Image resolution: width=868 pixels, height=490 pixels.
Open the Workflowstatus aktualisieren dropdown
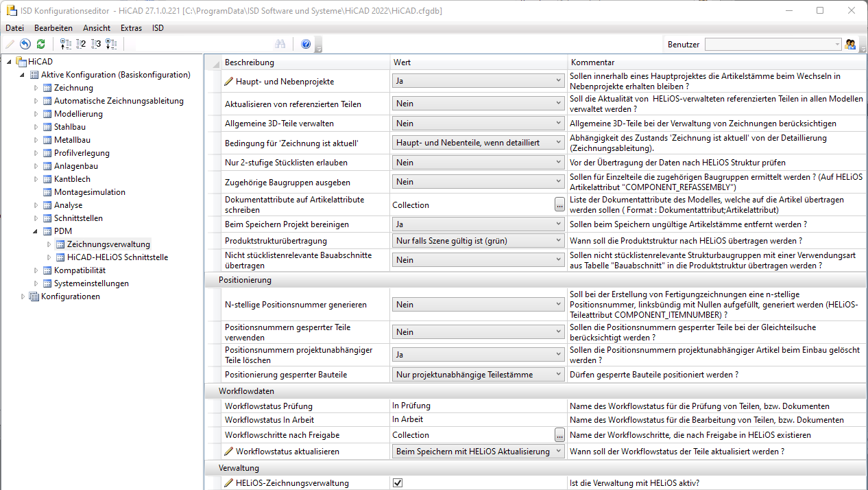click(479, 452)
